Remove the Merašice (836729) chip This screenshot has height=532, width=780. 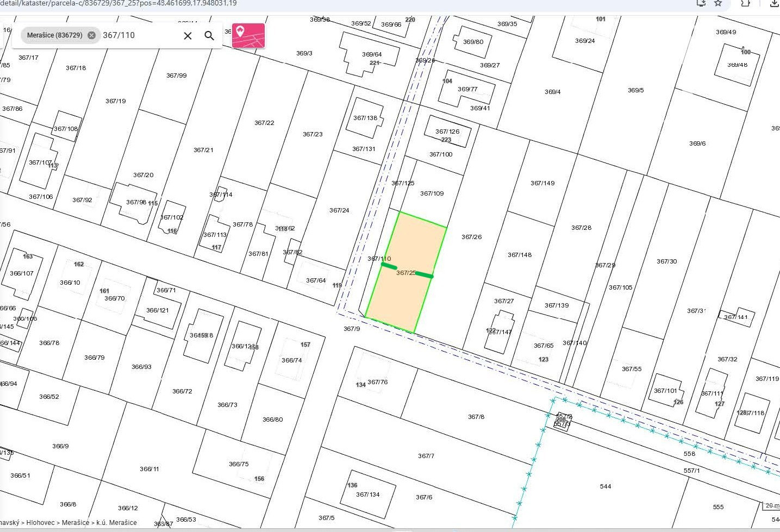[91, 35]
